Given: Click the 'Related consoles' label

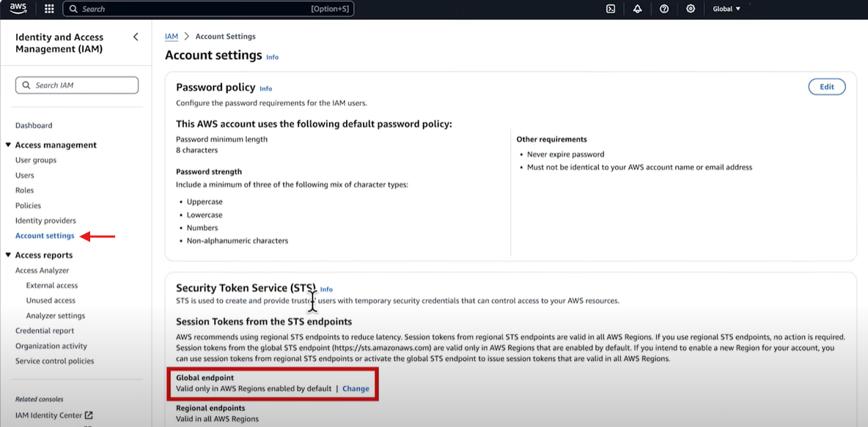Looking at the screenshot, I should click(40, 399).
